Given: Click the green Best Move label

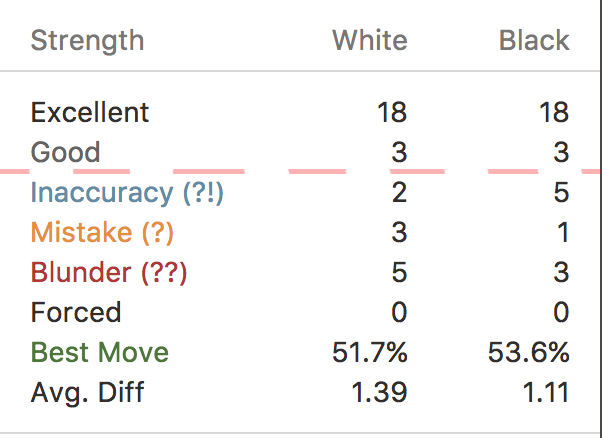Looking at the screenshot, I should pyautogui.click(x=100, y=352).
